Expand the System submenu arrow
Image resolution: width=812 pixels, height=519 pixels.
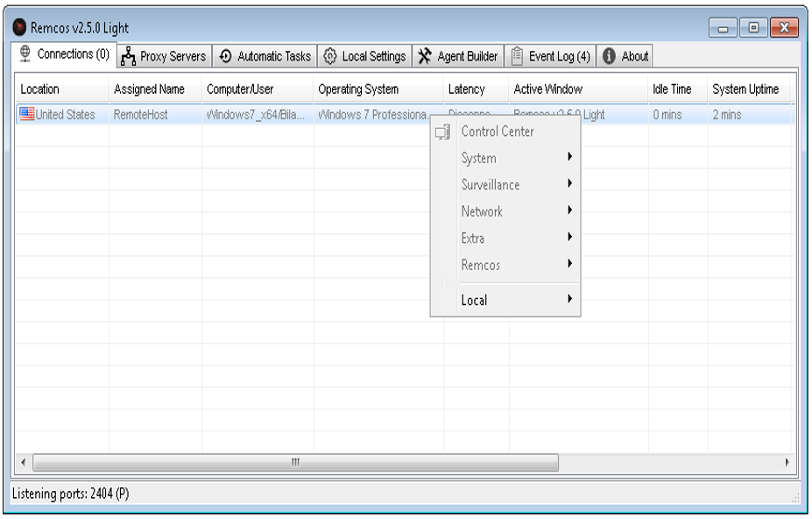tap(569, 158)
